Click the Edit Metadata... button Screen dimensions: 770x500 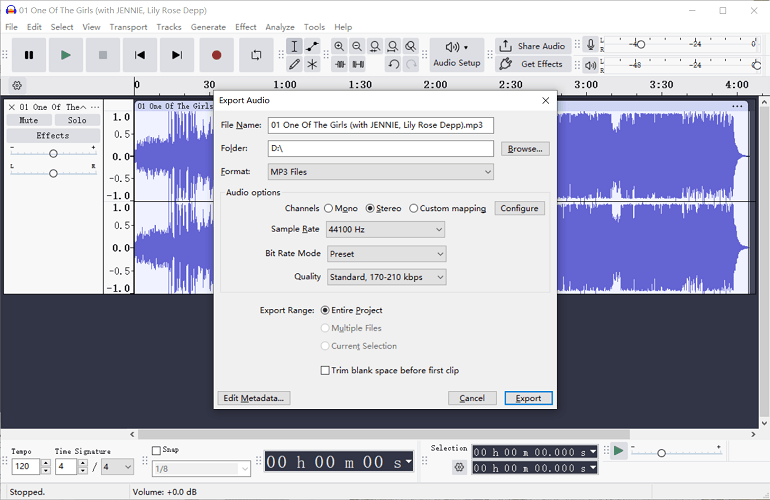coord(253,398)
